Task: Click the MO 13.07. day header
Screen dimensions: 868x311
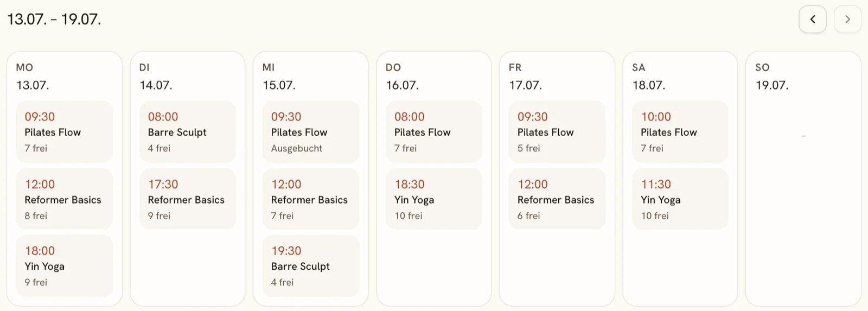Action: (33, 76)
